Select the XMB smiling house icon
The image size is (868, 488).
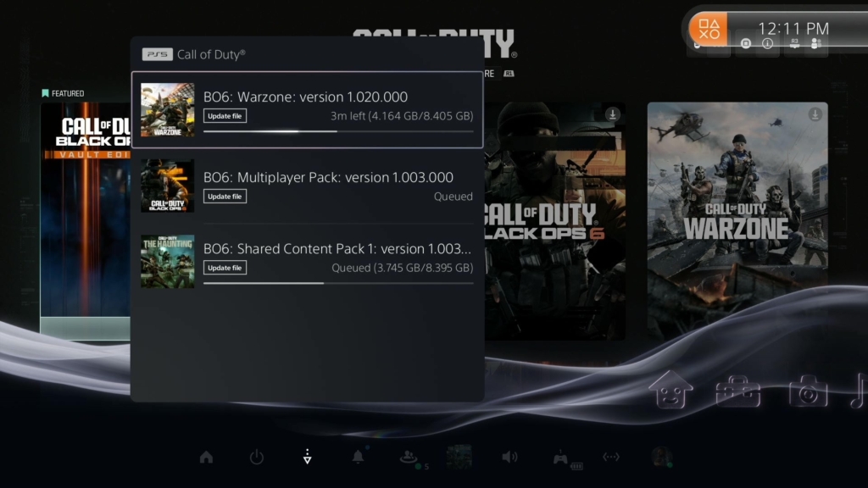(670, 391)
